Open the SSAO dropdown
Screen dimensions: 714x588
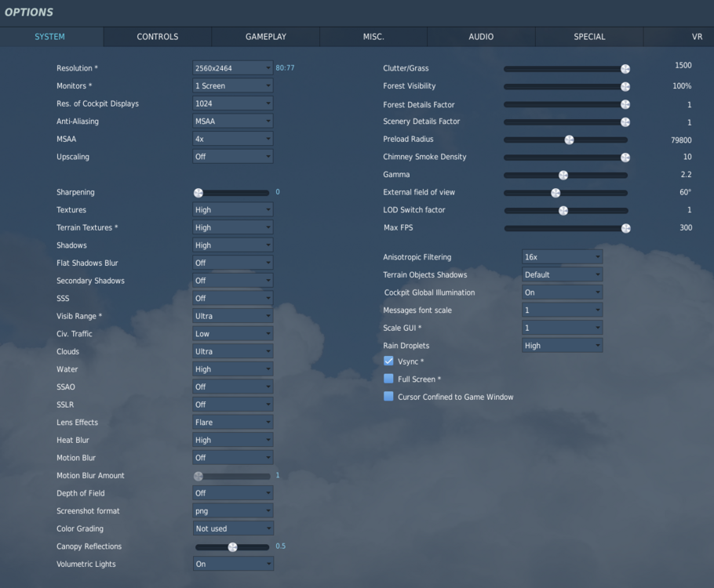(x=233, y=387)
